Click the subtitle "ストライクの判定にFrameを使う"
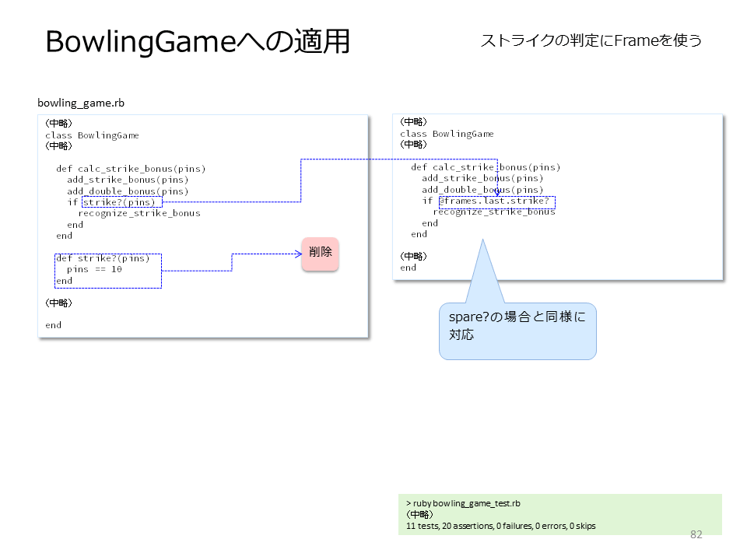The image size is (747, 560). click(x=591, y=40)
